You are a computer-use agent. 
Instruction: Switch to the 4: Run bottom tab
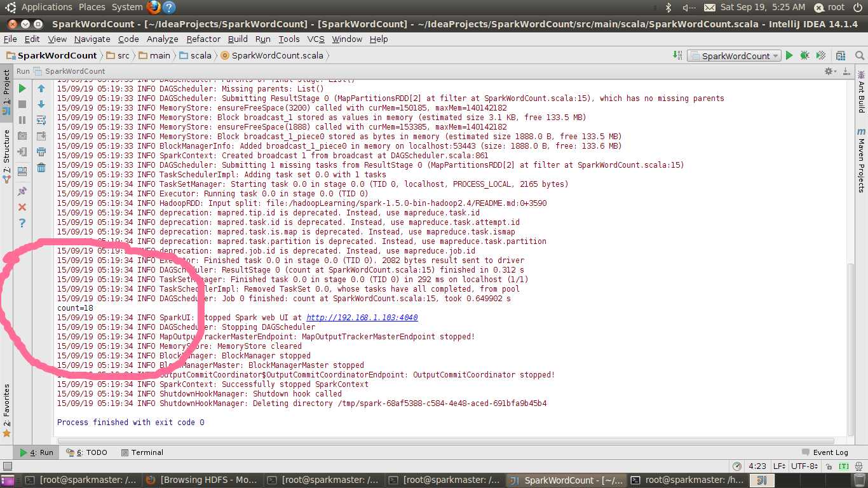(36, 452)
